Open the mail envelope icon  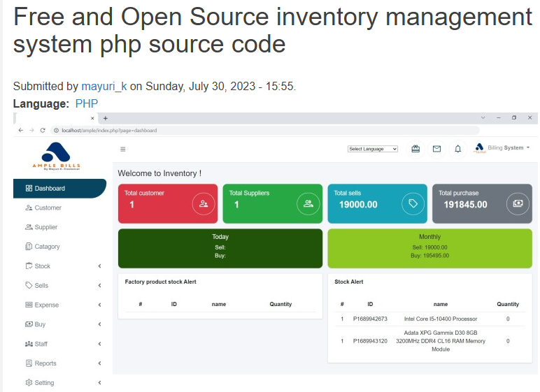436,149
